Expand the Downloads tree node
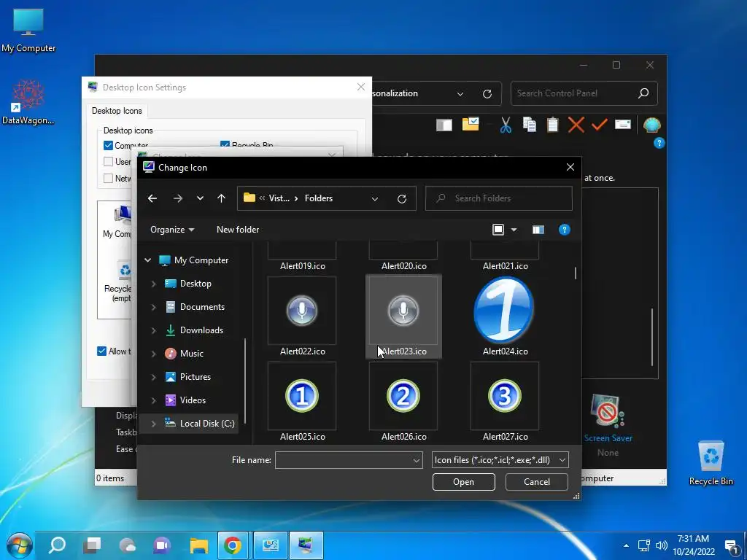This screenshot has height=560, width=747. coord(153,330)
